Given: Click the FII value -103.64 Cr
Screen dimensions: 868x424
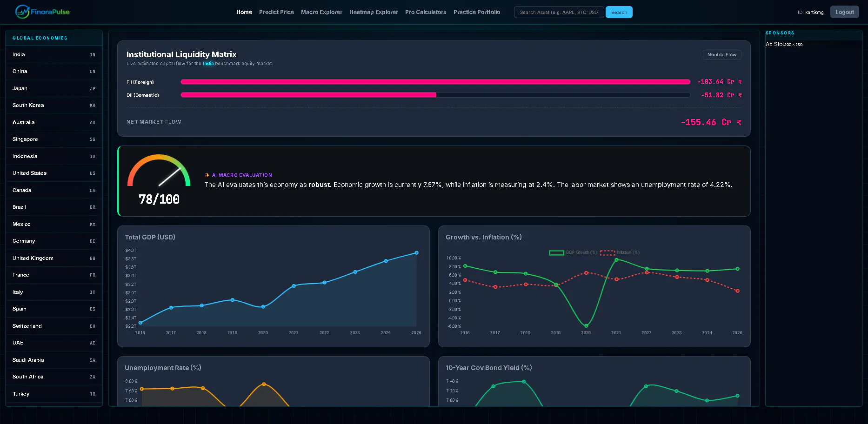Looking at the screenshot, I should click(720, 82).
